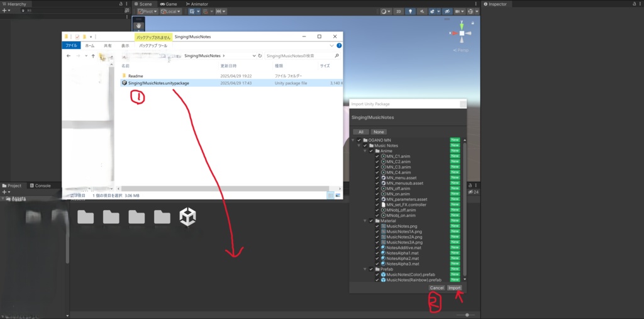Click the Hierarchy panel lock icon
Viewport: 644px width, 319px height.
tap(121, 4)
